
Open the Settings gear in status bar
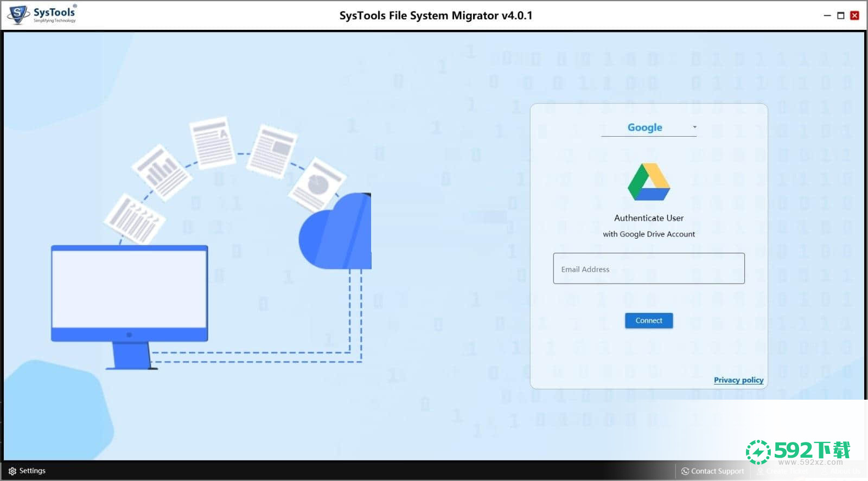(x=12, y=471)
